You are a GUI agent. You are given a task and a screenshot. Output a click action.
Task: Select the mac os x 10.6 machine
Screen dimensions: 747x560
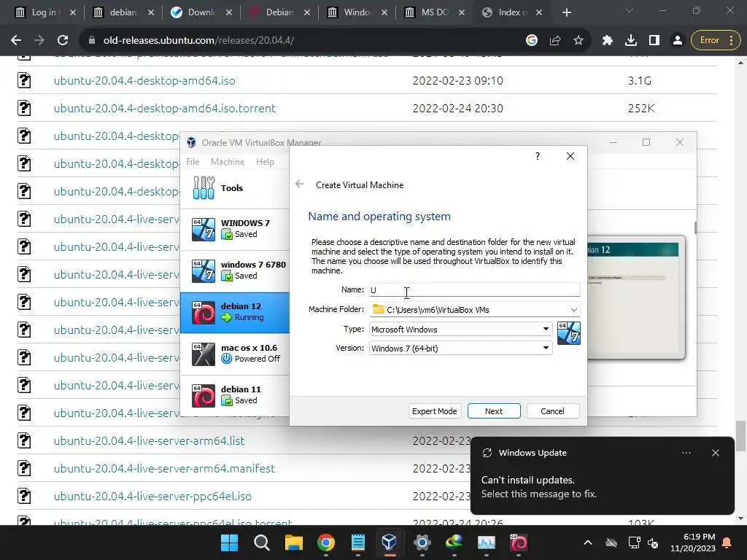[x=235, y=354]
